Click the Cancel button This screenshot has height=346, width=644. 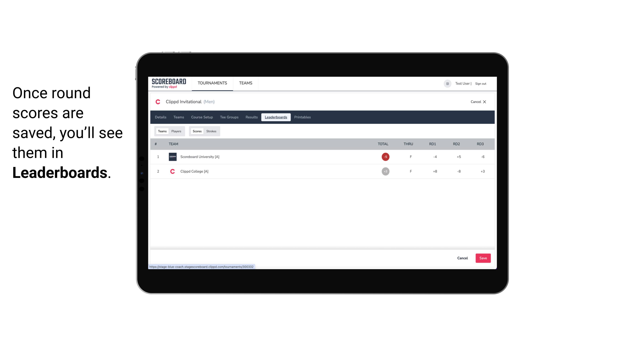tap(462, 258)
